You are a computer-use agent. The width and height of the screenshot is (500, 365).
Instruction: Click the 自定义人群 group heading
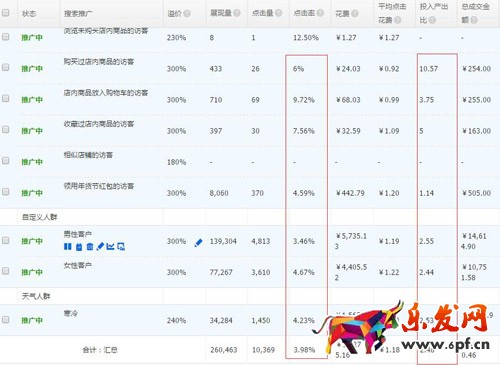[40, 217]
